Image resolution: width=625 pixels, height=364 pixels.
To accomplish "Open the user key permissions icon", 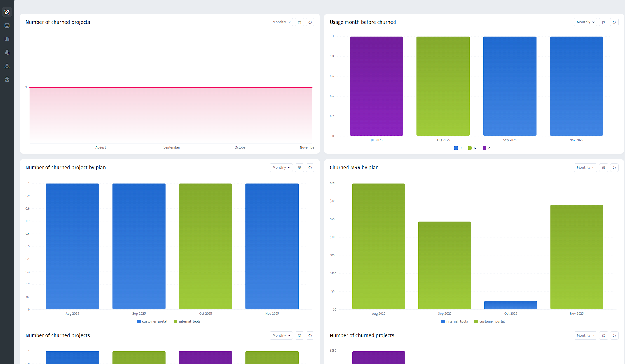I will (x=7, y=52).
